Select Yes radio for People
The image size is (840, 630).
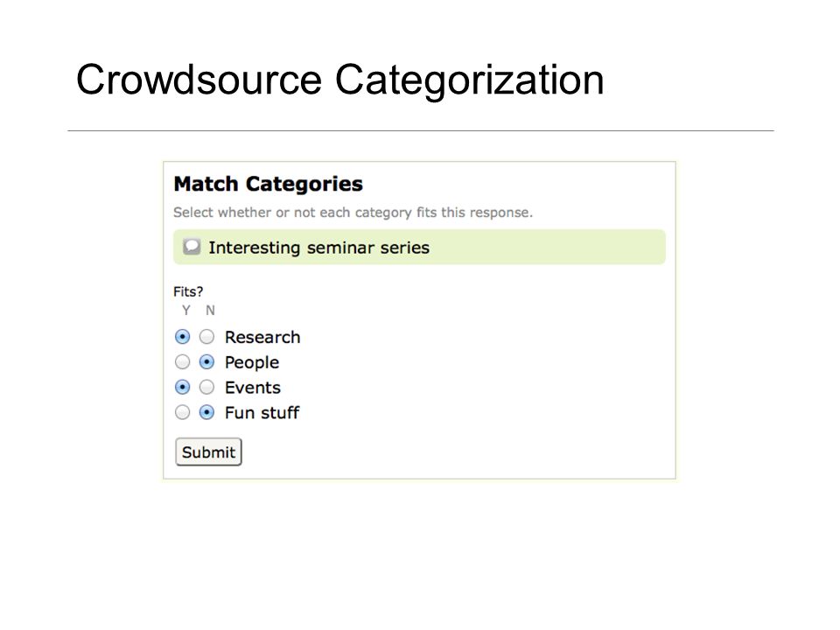(183, 362)
